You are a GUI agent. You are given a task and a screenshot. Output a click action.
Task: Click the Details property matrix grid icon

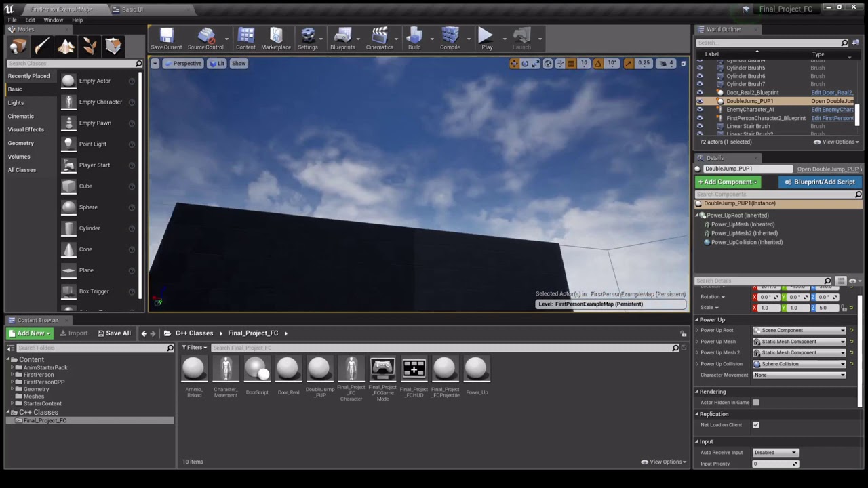tap(841, 281)
